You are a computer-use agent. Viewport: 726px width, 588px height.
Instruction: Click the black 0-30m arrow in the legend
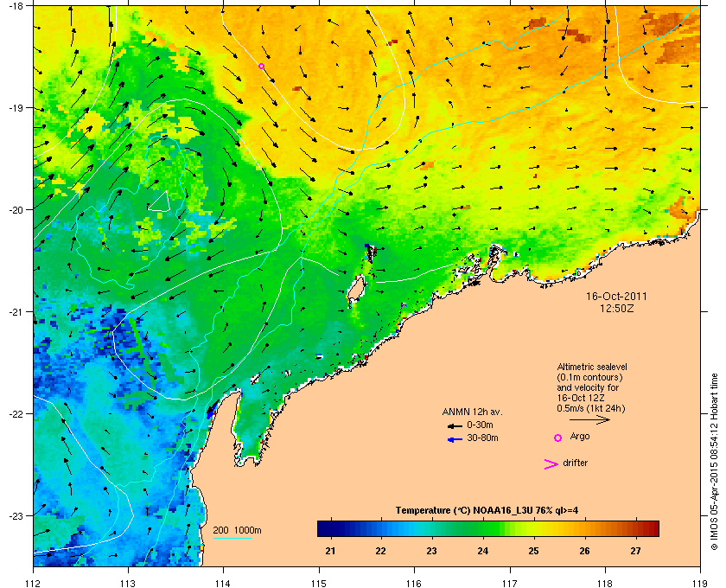pyautogui.click(x=455, y=425)
